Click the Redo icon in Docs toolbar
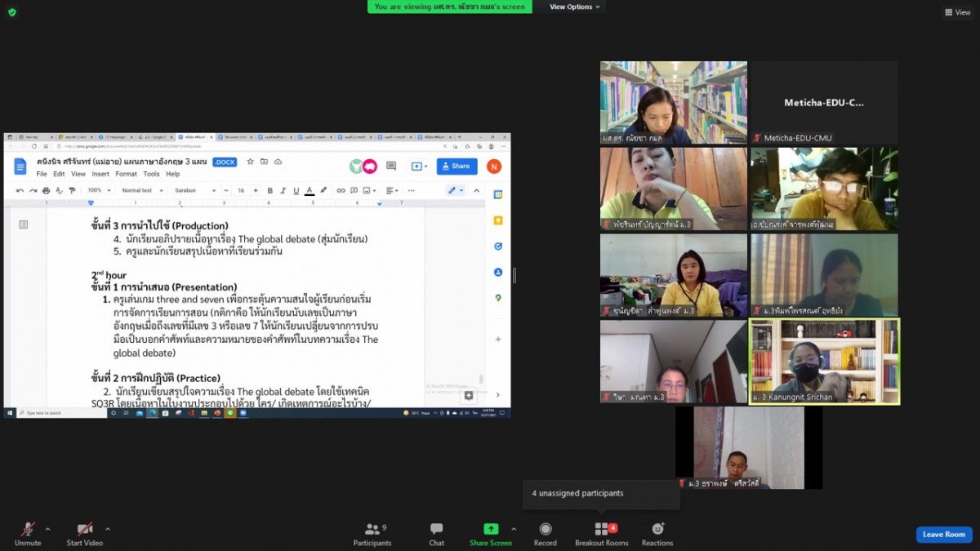 pos(33,190)
